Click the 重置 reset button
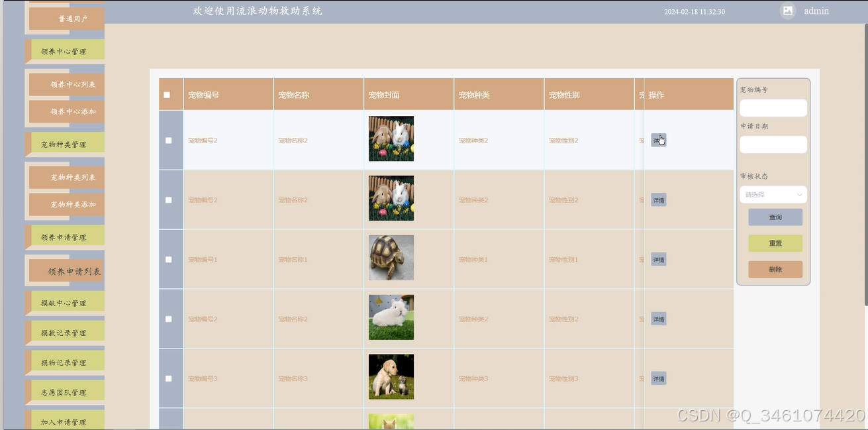868x430 pixels. [x=775, y=243]
